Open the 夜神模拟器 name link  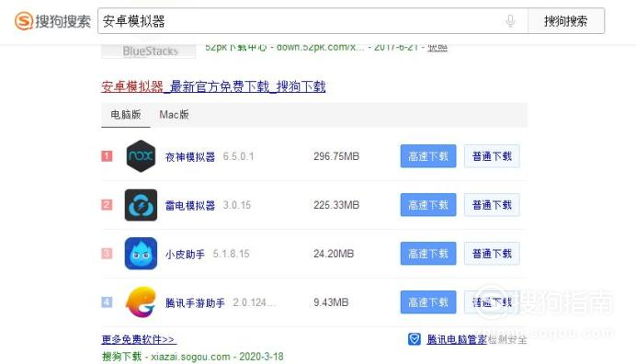tap(190, 156)
